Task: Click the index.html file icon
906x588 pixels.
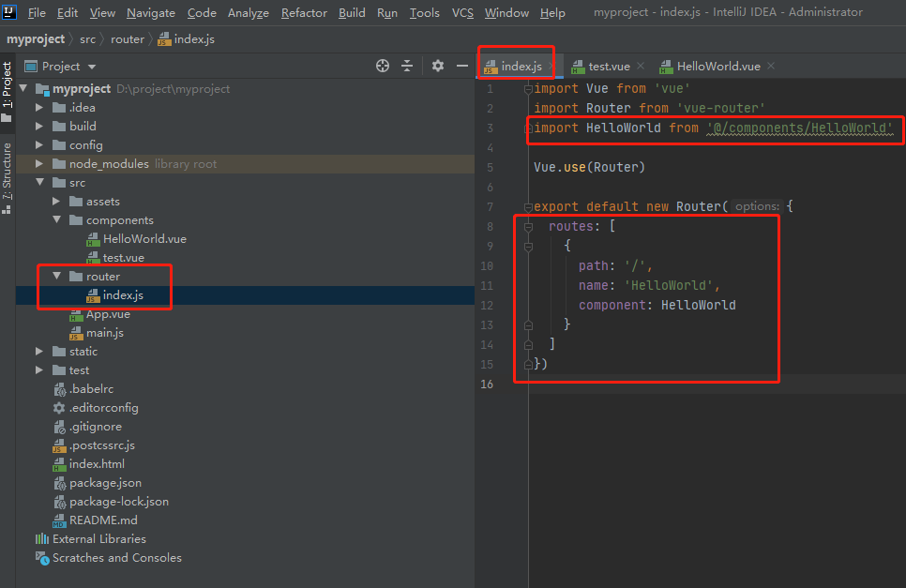Action: [59, 464]
